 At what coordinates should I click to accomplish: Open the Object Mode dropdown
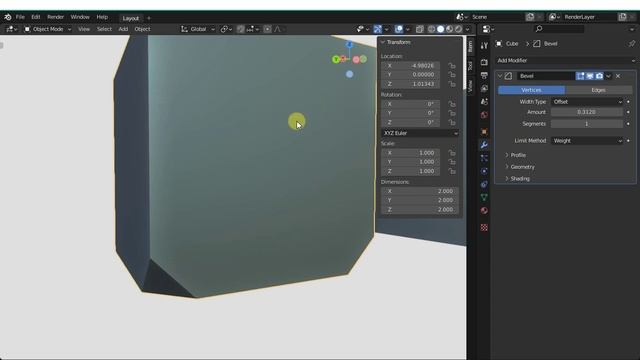click(x=47, y=29)
